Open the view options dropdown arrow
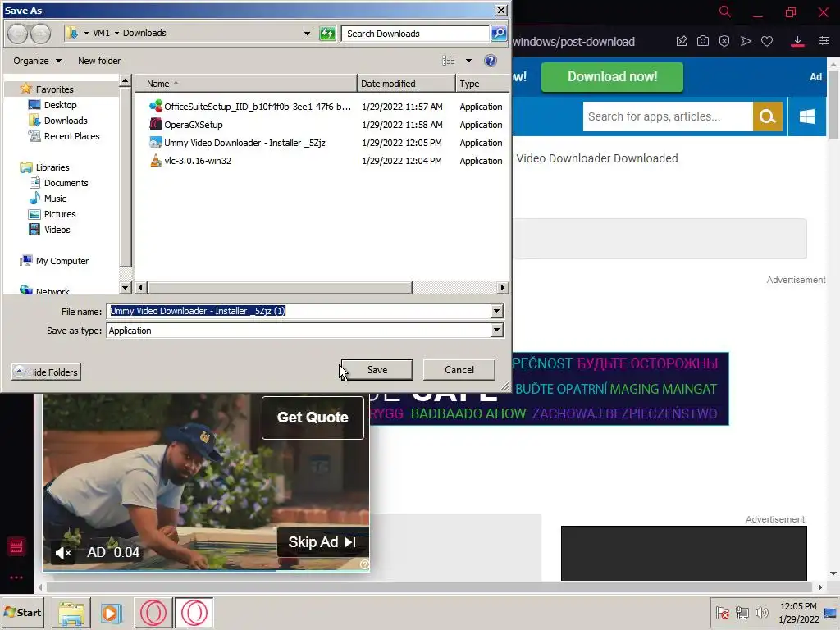The width and height of the screenshot is (840, 630). [x=468, y=61]
